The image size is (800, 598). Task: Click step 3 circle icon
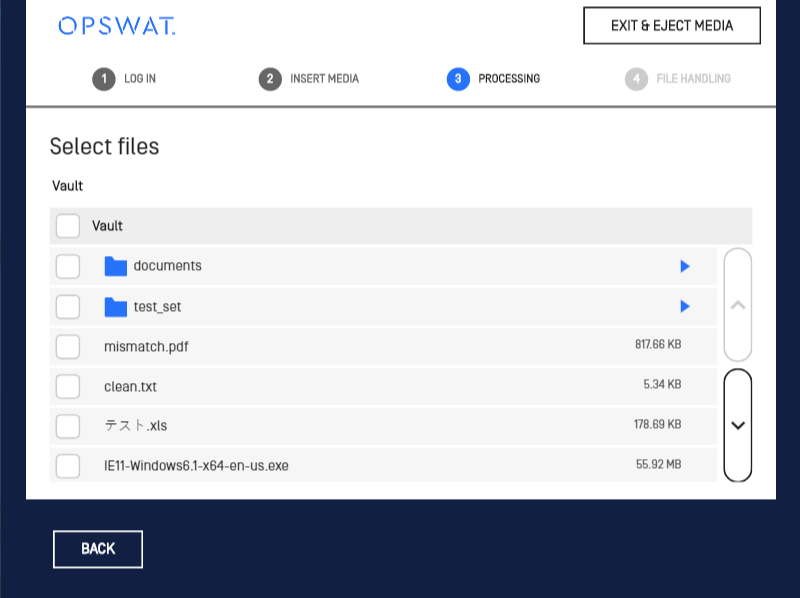click(x=458, y=79)
